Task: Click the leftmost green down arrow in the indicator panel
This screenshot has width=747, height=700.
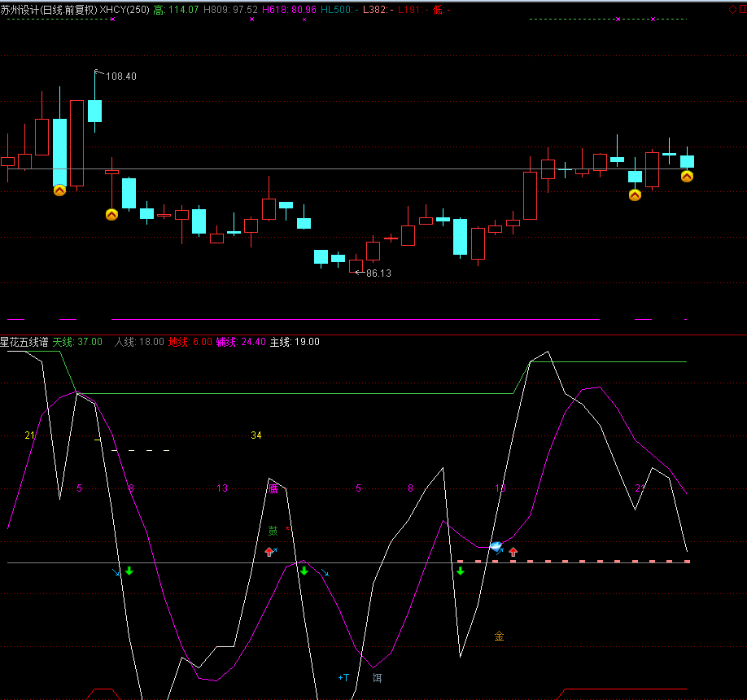Action: point(129,571)
